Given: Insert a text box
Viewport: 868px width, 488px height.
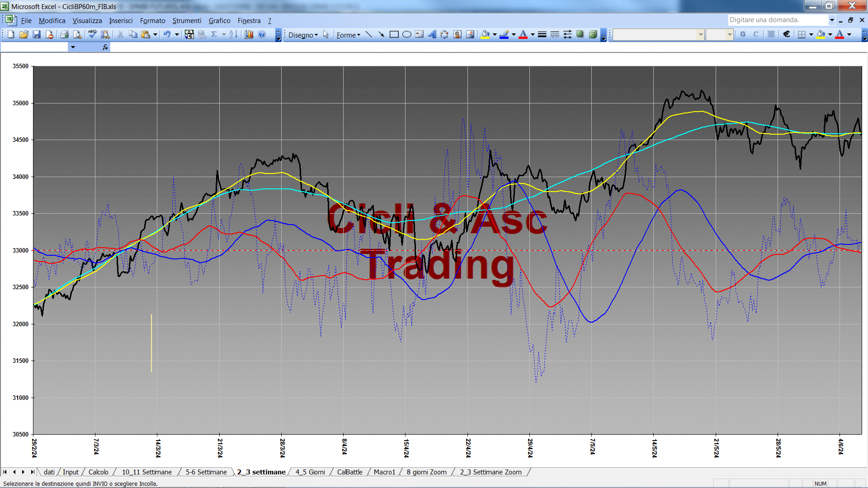Looking at the screenshot, I should point(420,35).
